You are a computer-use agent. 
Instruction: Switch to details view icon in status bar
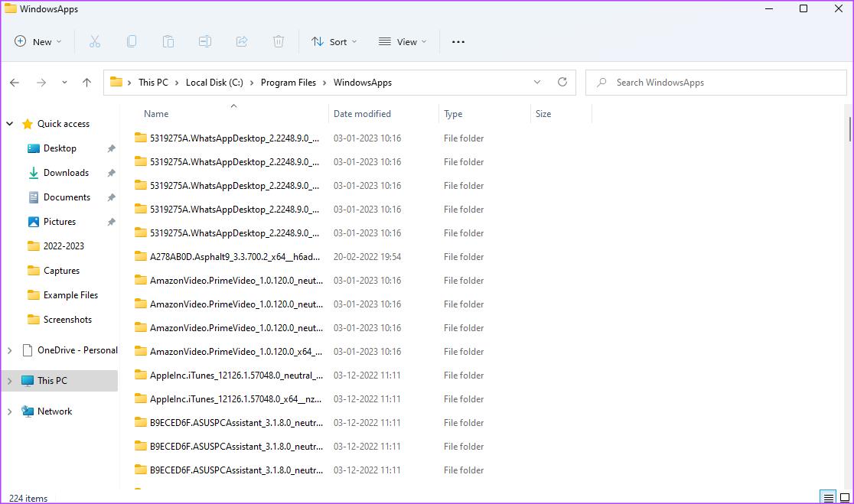pyautogui.click(x=828, y=497)
